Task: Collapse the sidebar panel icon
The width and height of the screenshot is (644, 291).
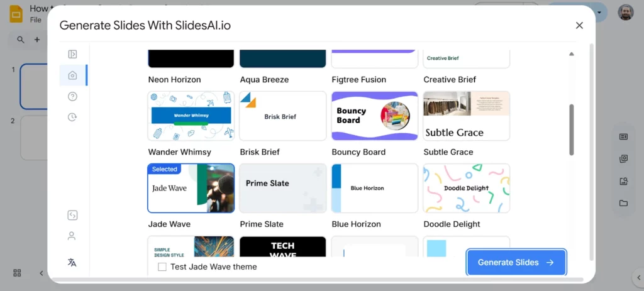Action: click(72, 55)
